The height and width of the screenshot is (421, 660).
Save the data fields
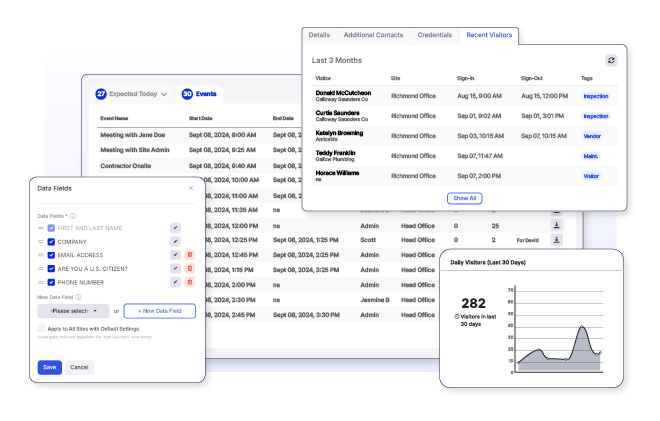(x=50, y=367)
